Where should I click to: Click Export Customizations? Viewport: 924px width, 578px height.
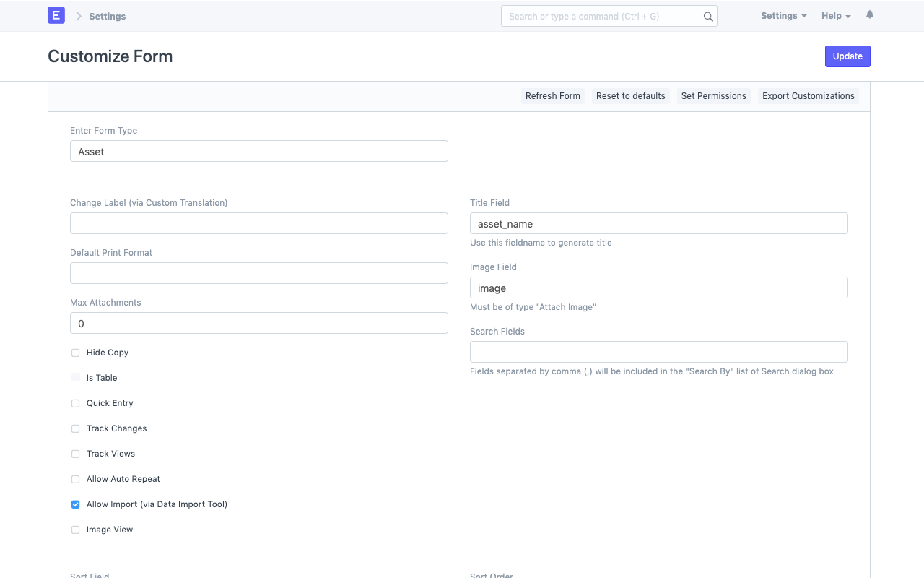(x=808, y=96)
